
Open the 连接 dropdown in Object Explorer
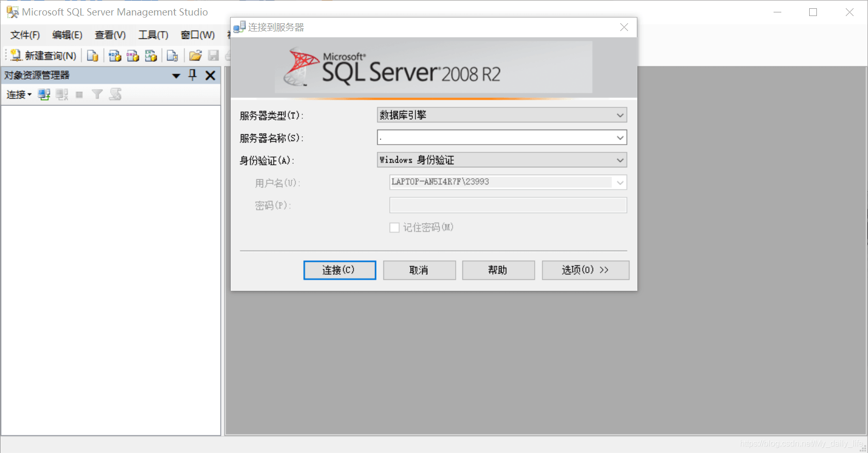pos(19,95)
